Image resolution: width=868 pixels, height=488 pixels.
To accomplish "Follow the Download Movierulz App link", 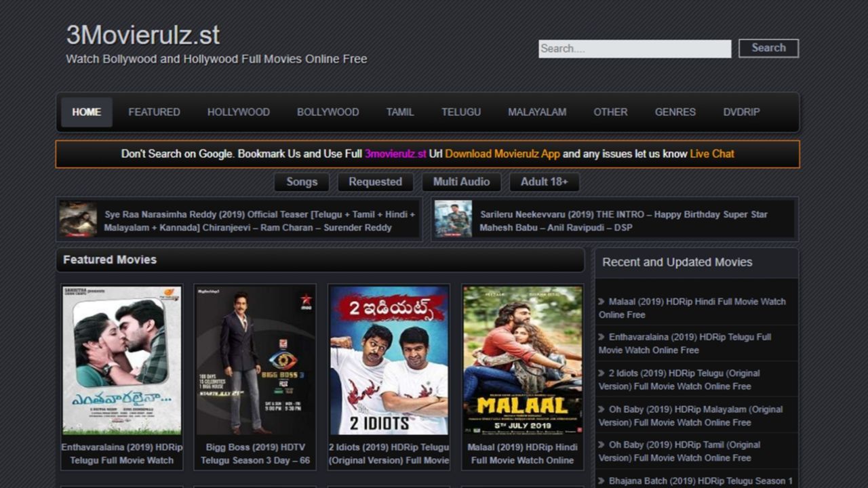I will [x=502, y=154].
